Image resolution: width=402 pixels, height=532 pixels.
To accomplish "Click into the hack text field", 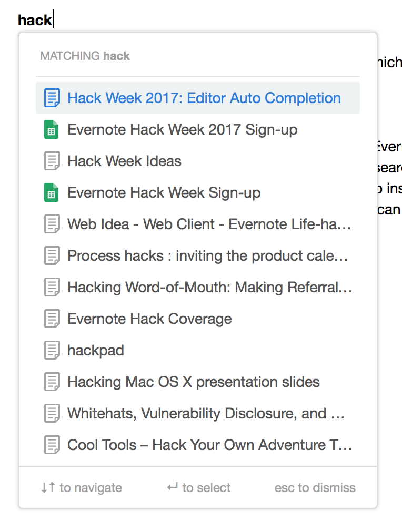I will [x=36, y=20].
